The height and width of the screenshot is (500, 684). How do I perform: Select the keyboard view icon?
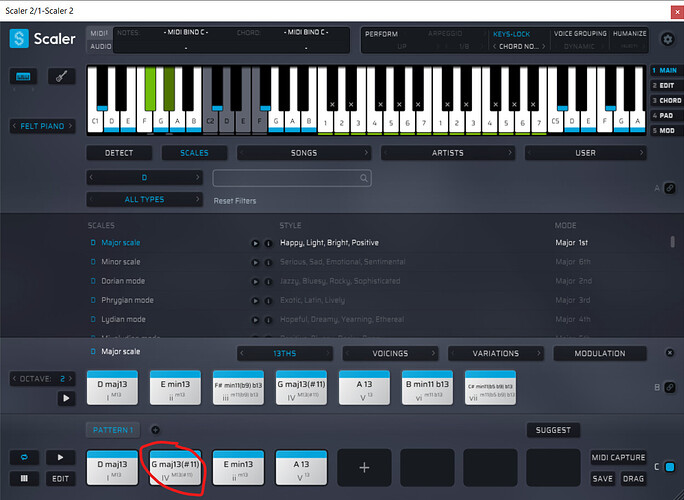pos(23,77)
